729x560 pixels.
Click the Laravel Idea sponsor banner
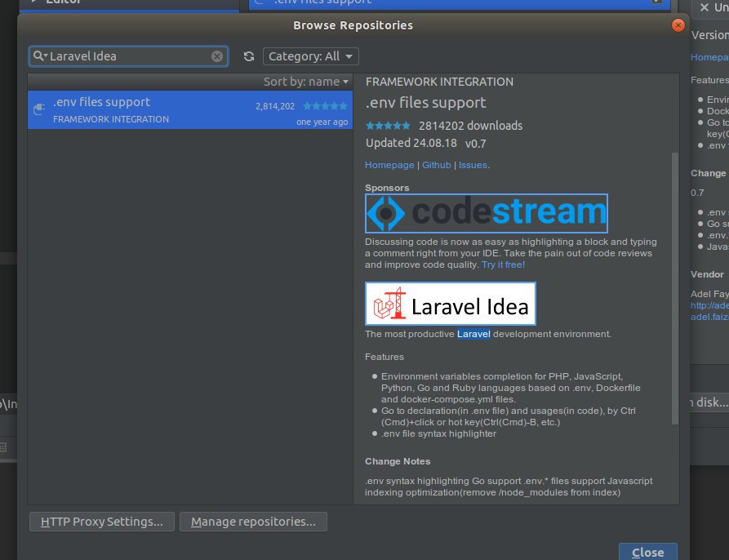pyautogui.click(x=450, y=304)
